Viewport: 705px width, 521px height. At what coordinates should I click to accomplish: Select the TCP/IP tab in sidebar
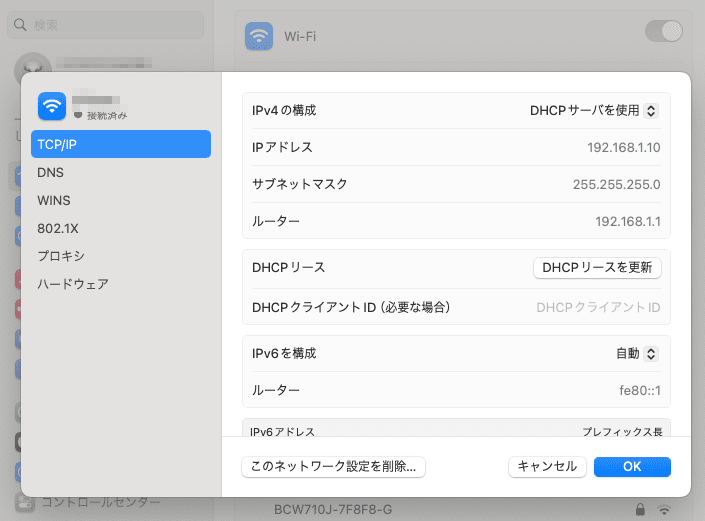click(x=120, y=144)
